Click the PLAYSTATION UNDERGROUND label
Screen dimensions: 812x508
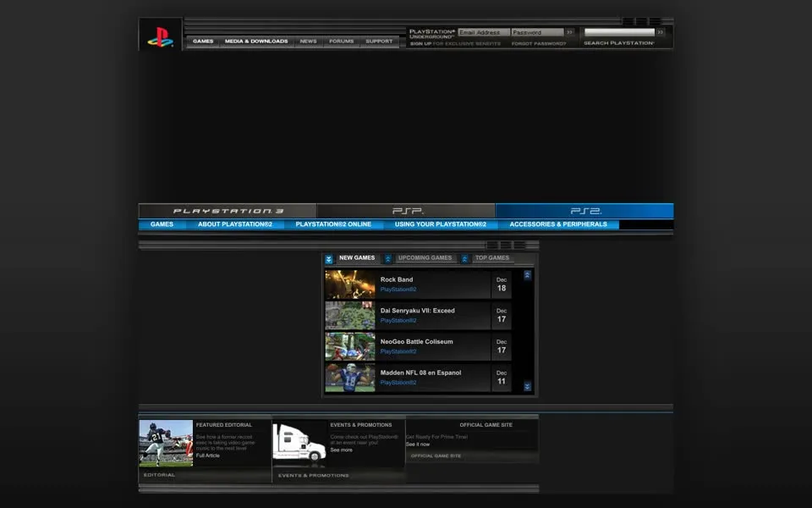[432, 34]
